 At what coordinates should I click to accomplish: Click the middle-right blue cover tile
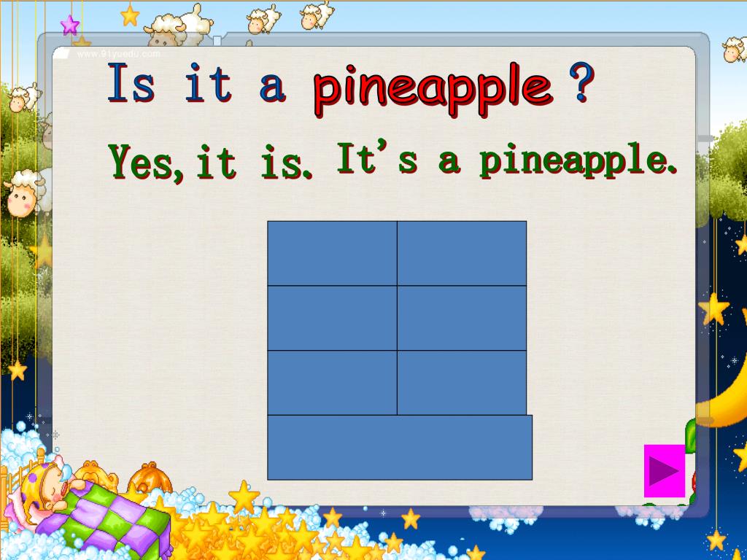(x=462, y=318)
